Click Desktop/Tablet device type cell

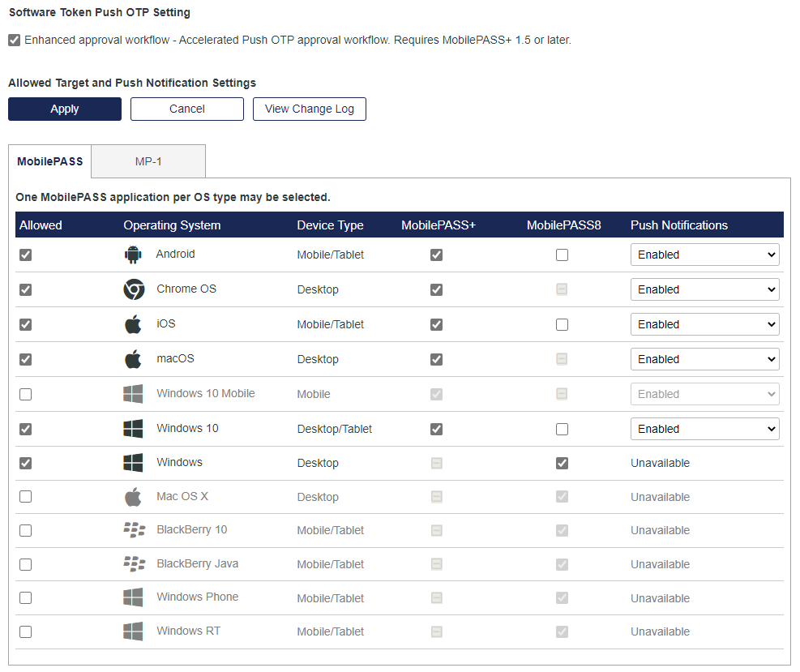tap(335, 429)
